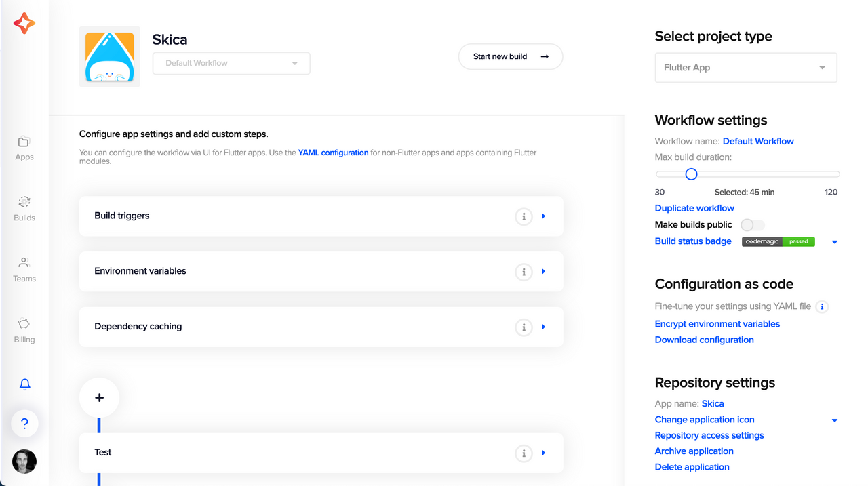Expand the Dependency caching section
This screenshot has width=868, height=486.
(544, 327)
